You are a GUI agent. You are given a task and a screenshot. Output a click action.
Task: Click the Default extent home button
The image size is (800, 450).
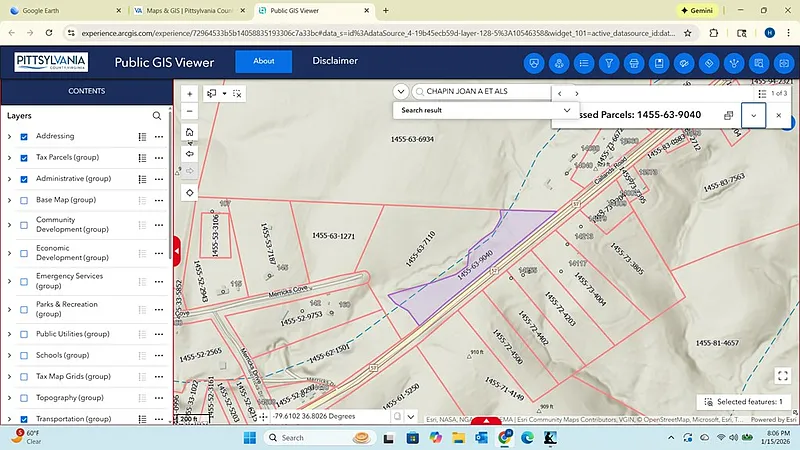pos(189,132)
